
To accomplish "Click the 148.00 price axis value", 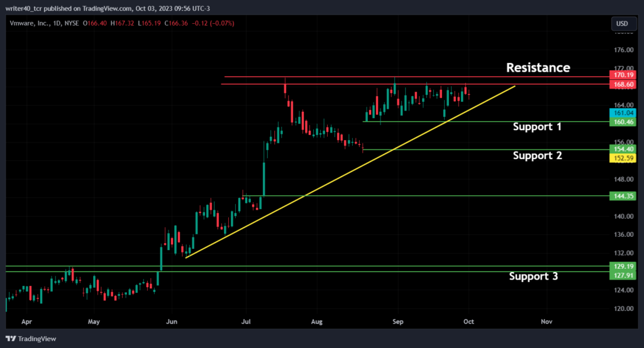I will click(623, 179).
